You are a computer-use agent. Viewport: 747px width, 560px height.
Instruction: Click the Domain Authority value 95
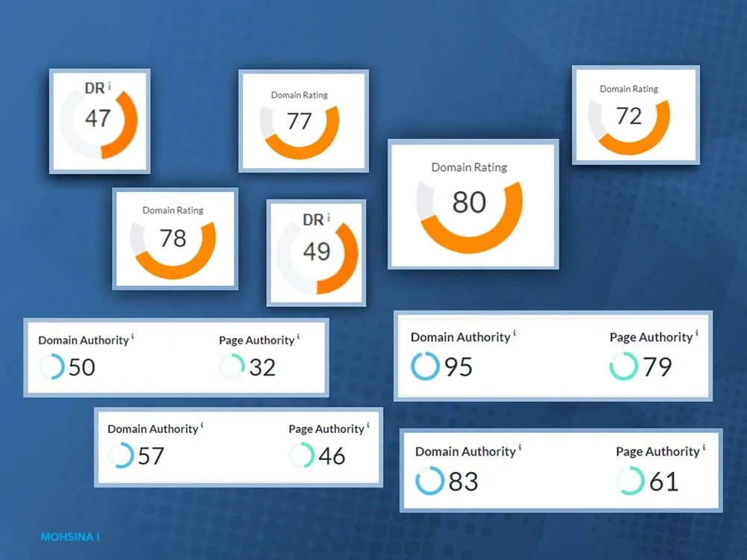459,367
